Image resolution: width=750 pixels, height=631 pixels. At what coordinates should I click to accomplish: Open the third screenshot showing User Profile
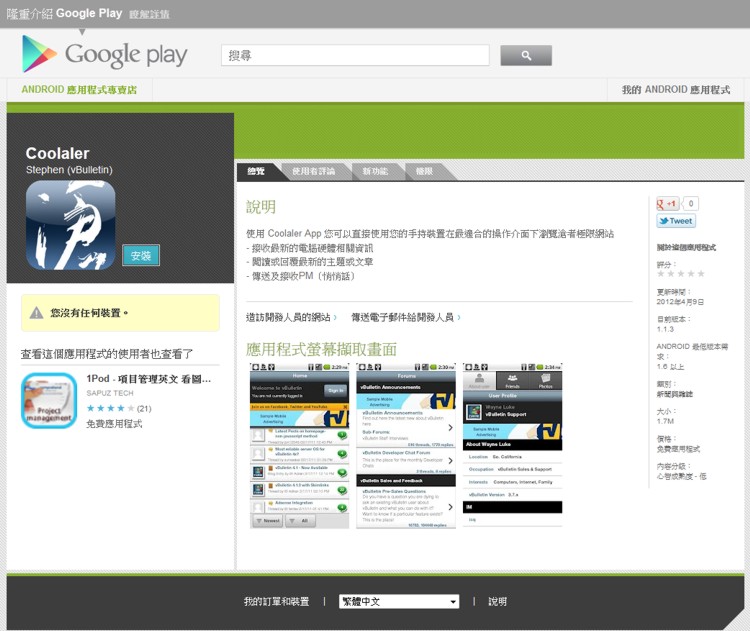pos(512,446)
